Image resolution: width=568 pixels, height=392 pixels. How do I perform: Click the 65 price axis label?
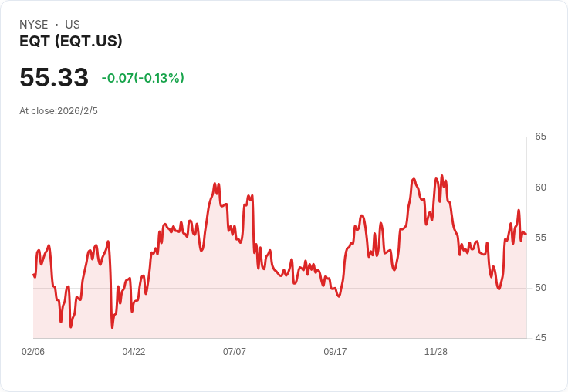pyautogui.click(x=541, y=137)
